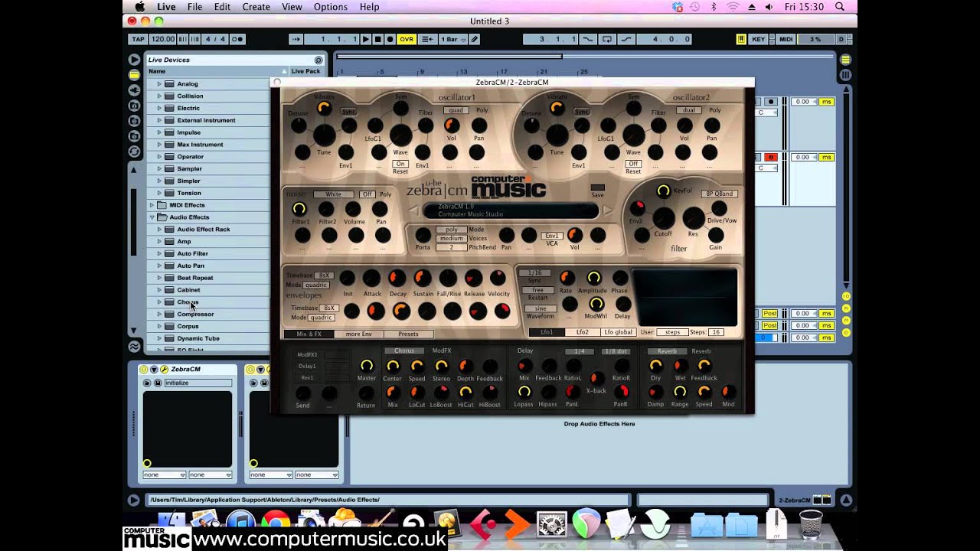
Task: Enable the MIDI map mode
Action: point(786,39)
